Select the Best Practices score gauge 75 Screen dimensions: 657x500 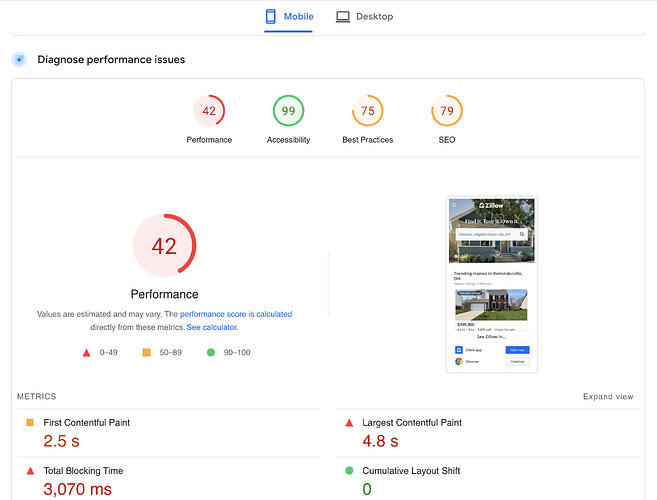point(367,111)
